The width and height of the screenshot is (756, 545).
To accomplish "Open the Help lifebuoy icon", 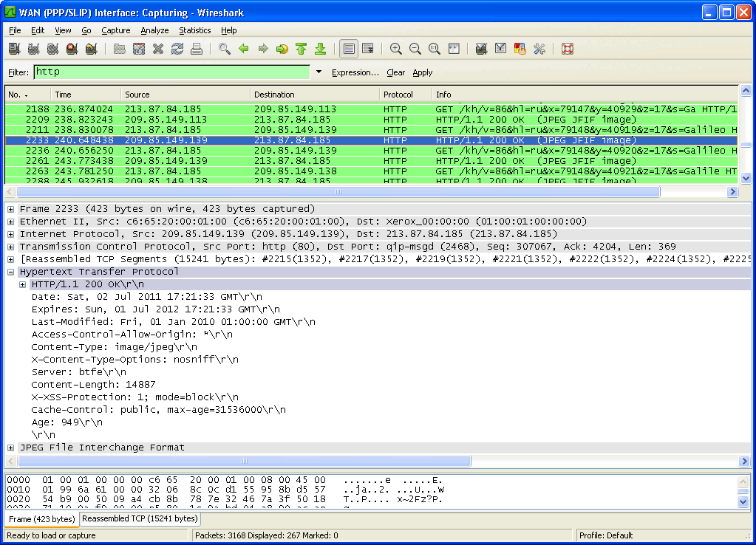I will pyautogui.click(x=568, y=49).
